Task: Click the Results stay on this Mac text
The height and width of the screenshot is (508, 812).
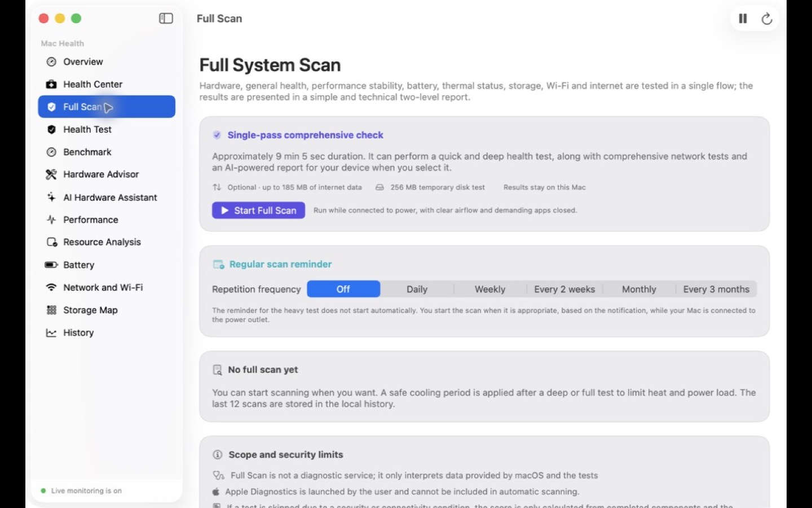Action: (545, 187)
